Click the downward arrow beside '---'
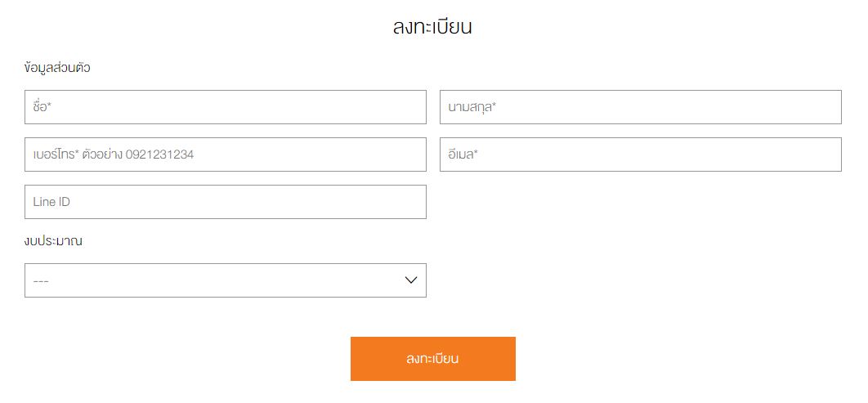 tap(411, 280)
